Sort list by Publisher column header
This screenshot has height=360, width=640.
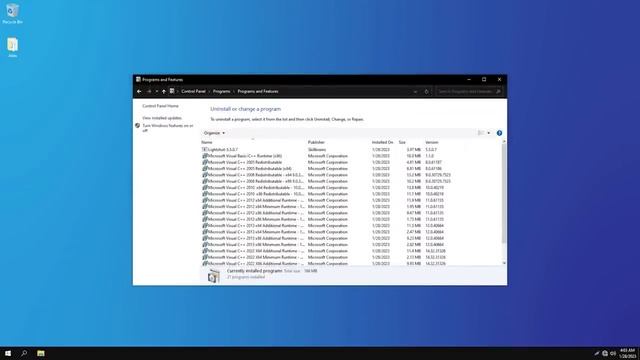[x=316, y=142]
